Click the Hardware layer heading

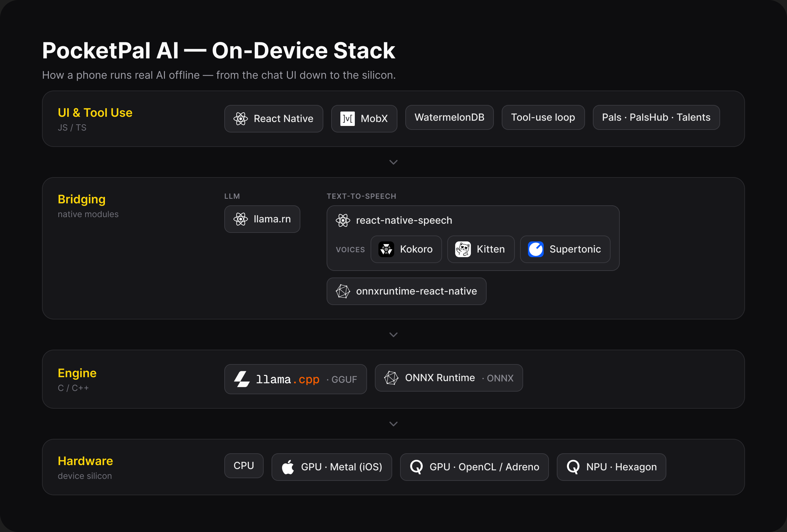coord(85,461)
